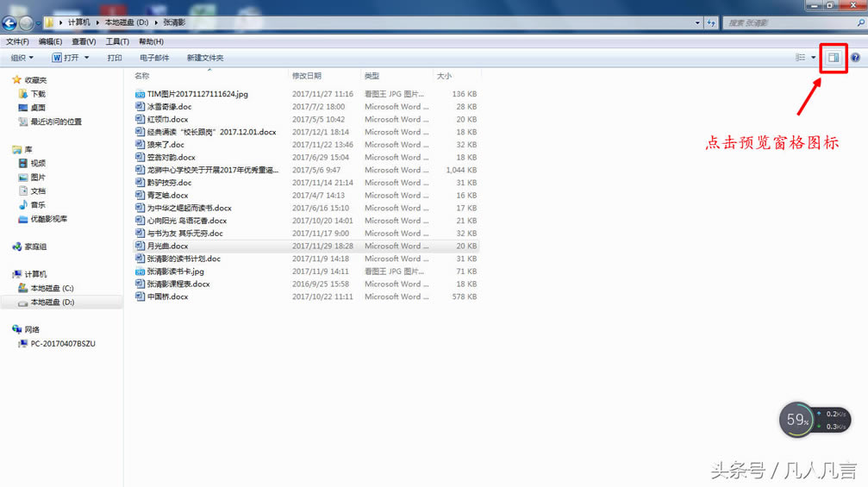
Task: Click the change view list icon
Action: pyautogui.click(x=801, y=58)
